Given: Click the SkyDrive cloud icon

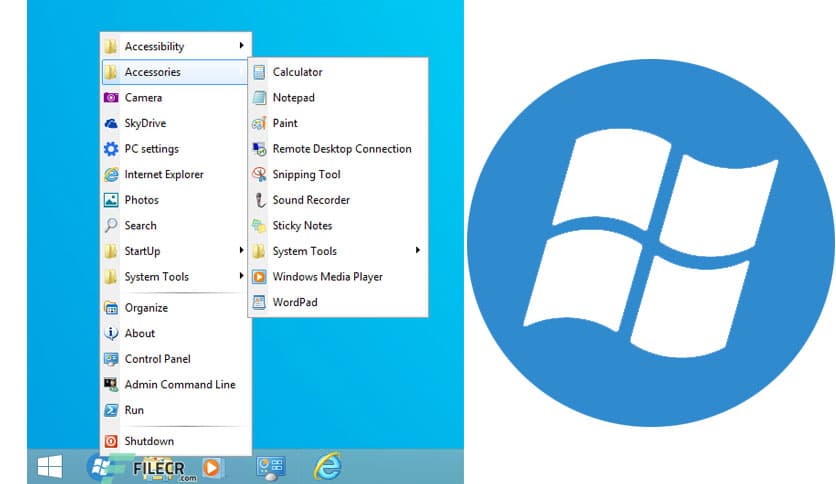Looking at the screenshot, I should (x=111, y=123).
